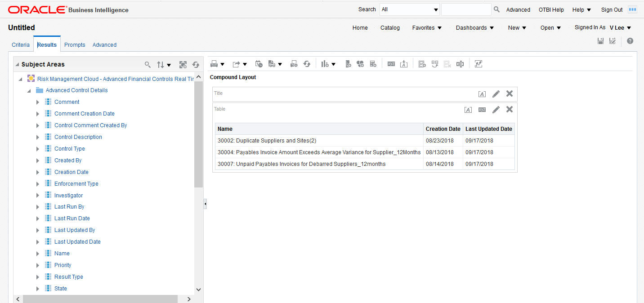Refresh the analysis results with the toolbar icon
This screenshot has height=303, width=644.
pos(307,63)
